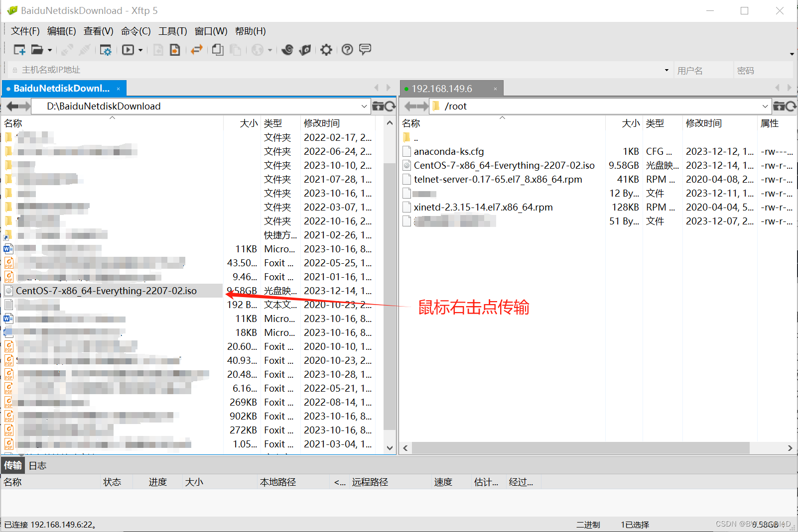
Task: Click the orange synchronize arrows icon
Action: pos(197,50)
